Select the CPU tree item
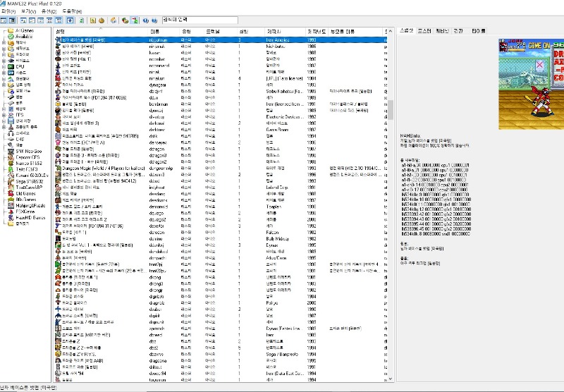This screenshot has height=392, width=564. tap(16, 66)
